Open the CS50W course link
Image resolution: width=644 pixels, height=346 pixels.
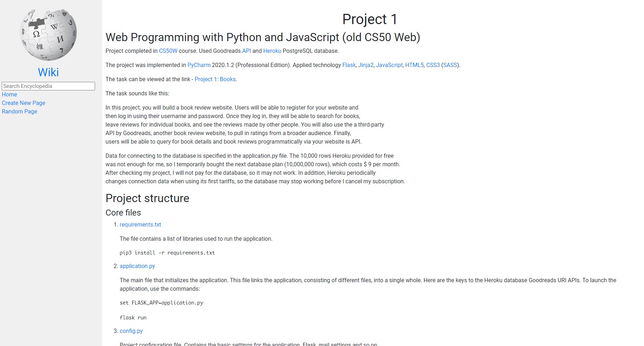click(x=168, y=51)
